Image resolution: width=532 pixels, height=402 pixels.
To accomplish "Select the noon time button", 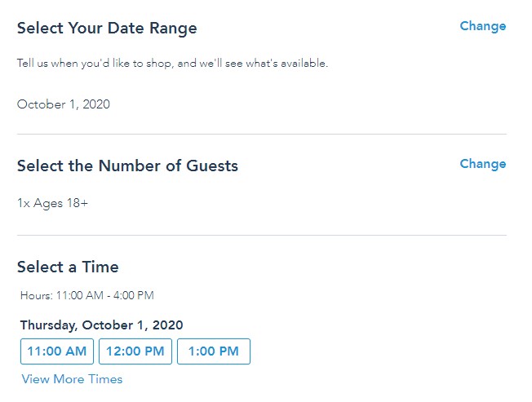I will point(135,351).
